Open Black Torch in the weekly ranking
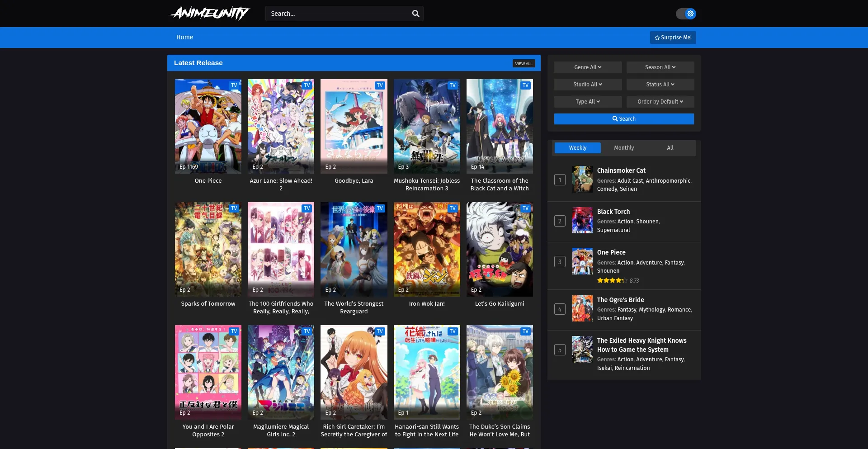Image resolution: width=868 pixels, height=449 pixels. [x=613, y=212]
